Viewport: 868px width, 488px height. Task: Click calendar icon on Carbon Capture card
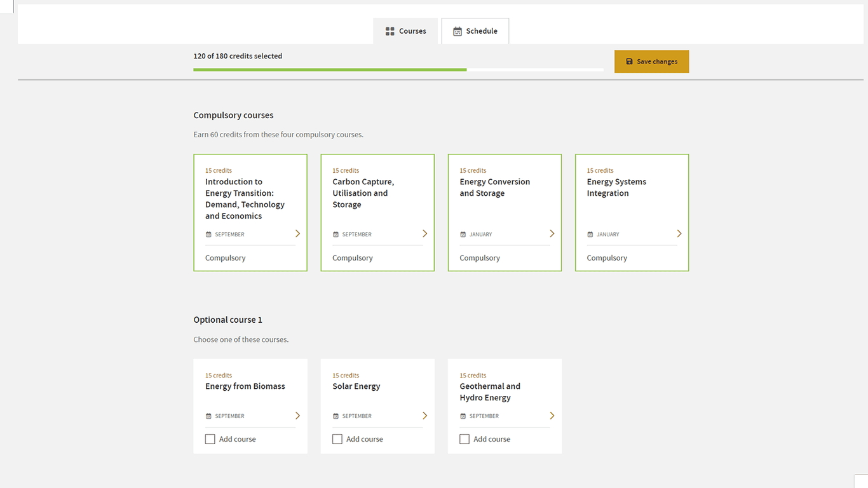point(336,234)
